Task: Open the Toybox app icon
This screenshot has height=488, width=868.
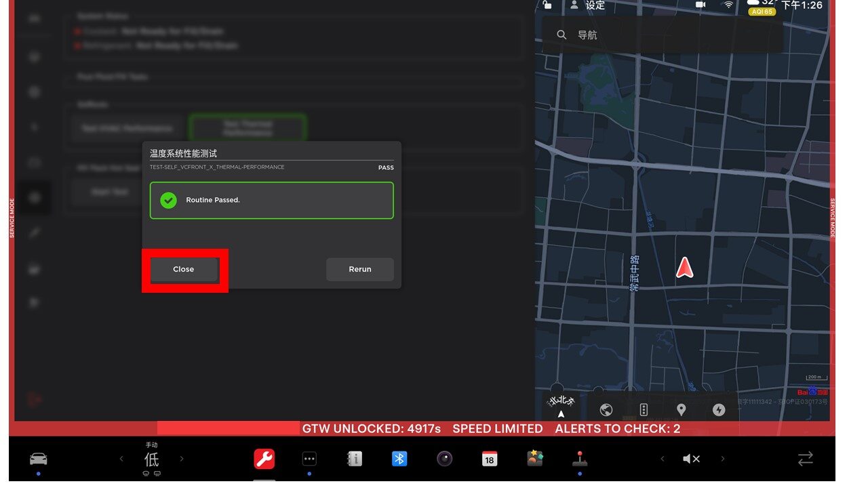Action: 534,459
